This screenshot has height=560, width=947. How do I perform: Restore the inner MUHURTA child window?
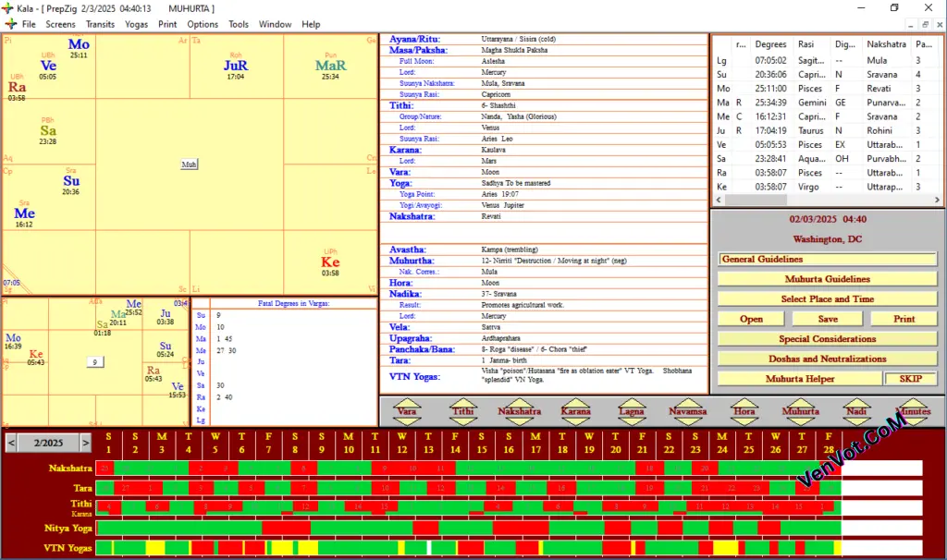pyautogui.click(x=925, y=25)
